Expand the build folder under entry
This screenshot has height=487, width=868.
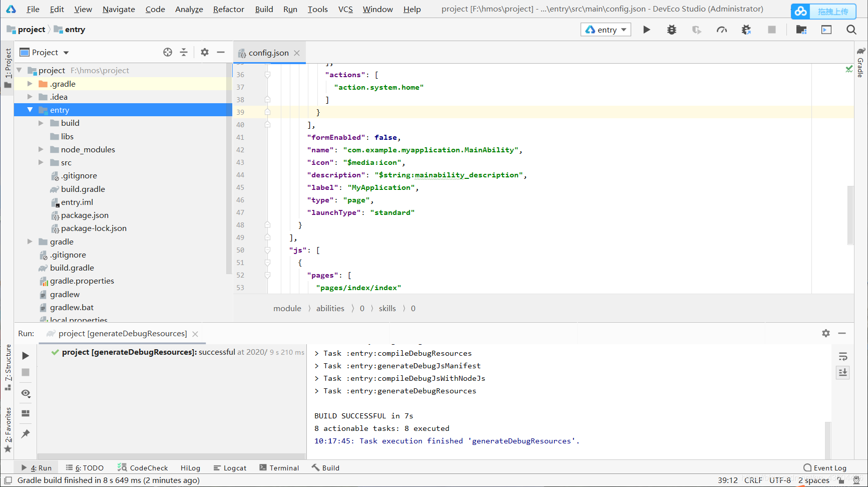41,123
